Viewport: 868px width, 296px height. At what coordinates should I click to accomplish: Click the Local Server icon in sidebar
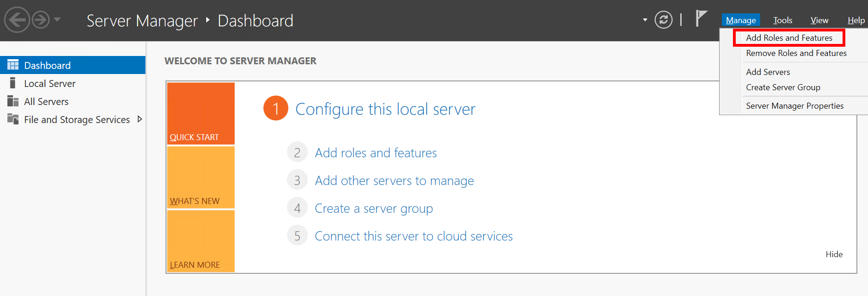tap(12, 83)
